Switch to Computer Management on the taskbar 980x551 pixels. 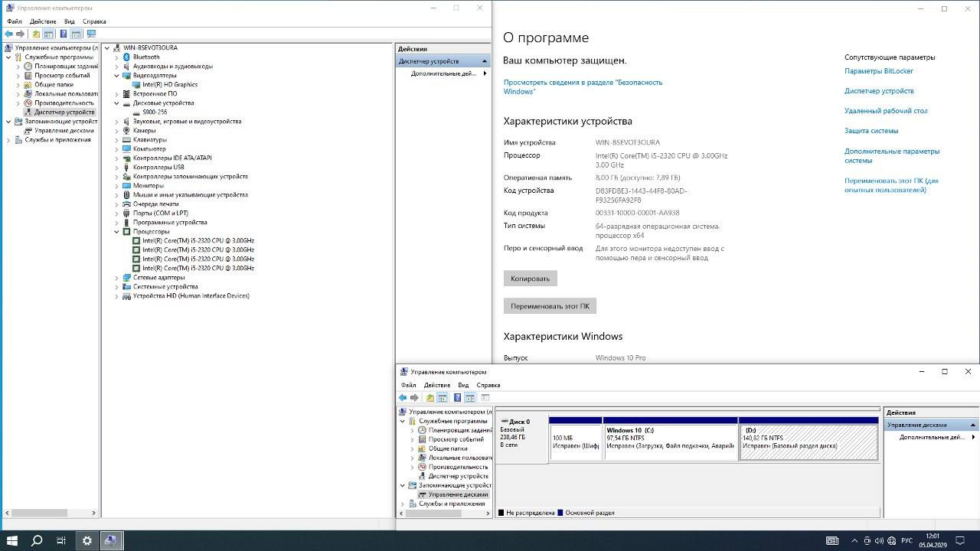coord(112,541)
